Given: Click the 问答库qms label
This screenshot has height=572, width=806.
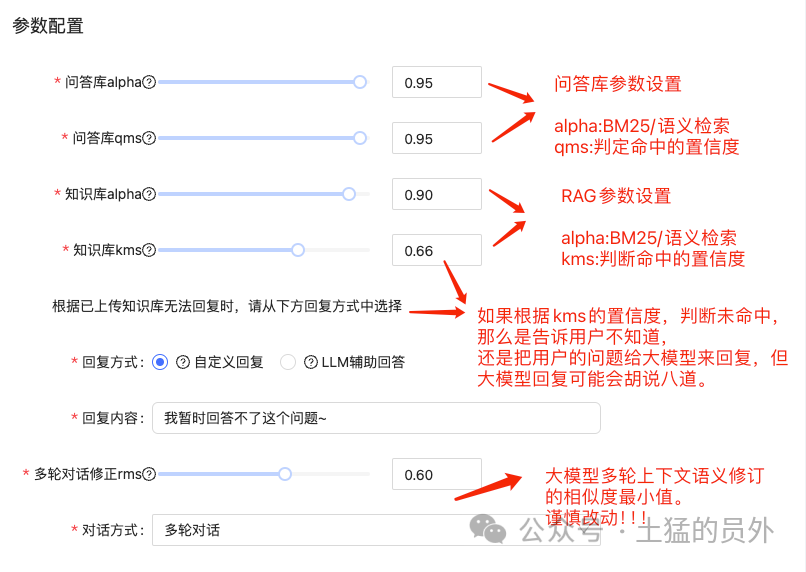Looking at the screenshot, I should click(x=107, y=138).
